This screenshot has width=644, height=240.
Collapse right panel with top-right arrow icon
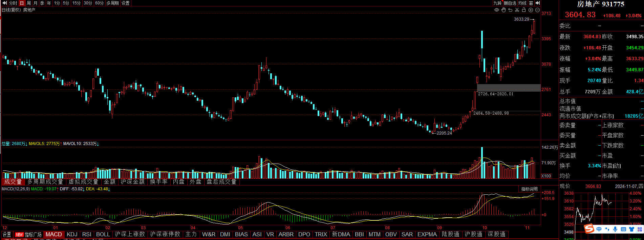point(538,3)
